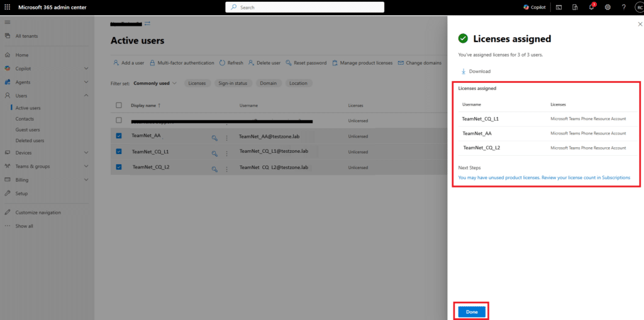Open Active users in the sidebar
644x320 pixels.
click(28, 108)
